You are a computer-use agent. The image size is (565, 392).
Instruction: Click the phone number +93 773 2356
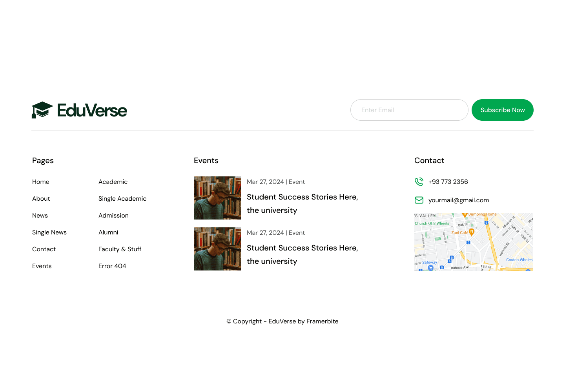click(448, 182)
